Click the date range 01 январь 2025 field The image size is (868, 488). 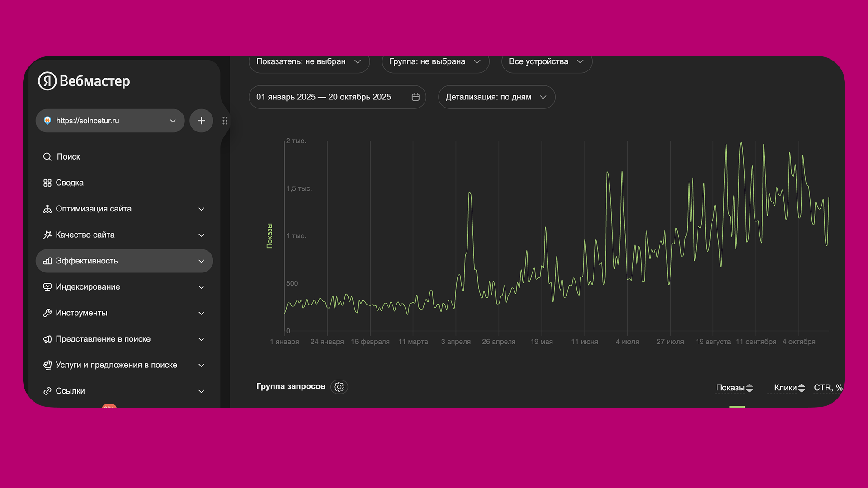point(324,97)
